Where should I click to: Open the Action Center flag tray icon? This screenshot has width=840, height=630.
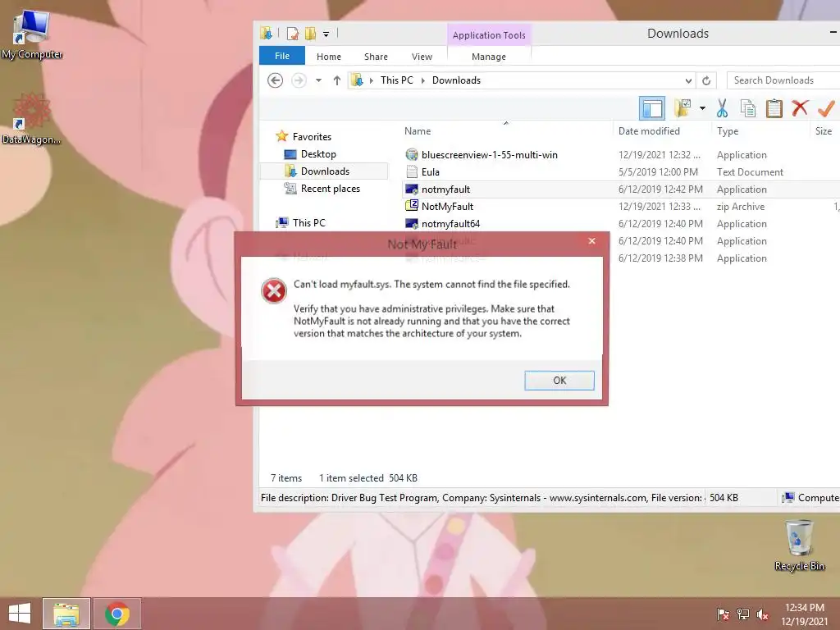pos(723,614)
